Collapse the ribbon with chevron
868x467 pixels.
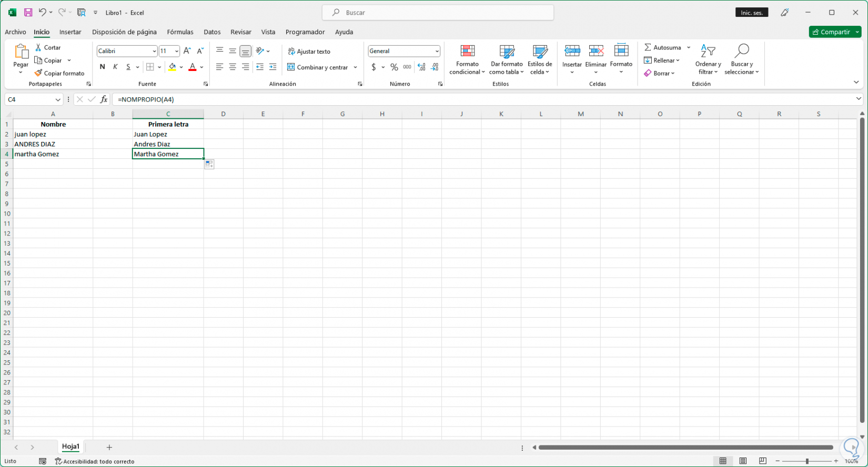[856, 83]
